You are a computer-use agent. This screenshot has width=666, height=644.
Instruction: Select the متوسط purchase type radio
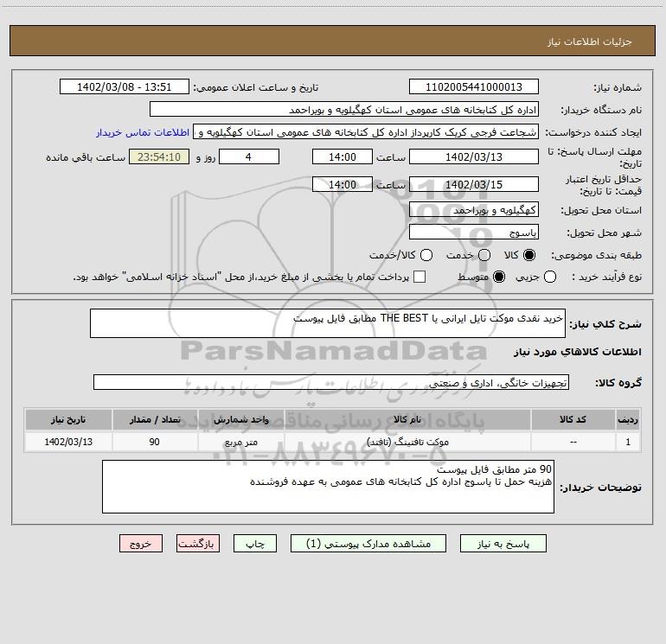(x=499, y=277)
